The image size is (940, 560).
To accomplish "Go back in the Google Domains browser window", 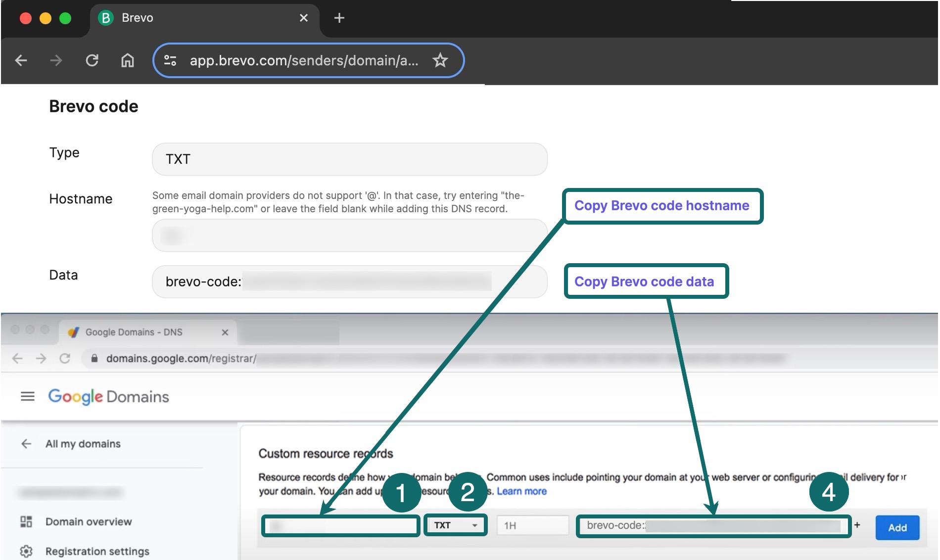I will (17, 358).
